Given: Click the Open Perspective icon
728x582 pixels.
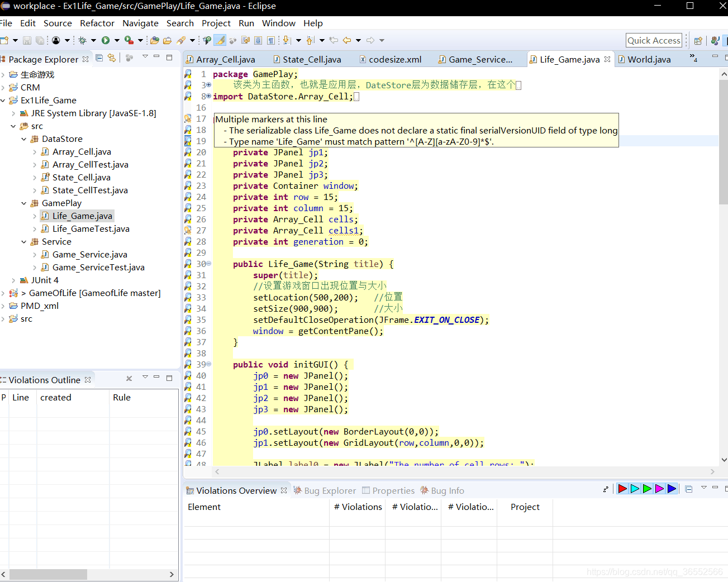Looking at the screenshot, I should click(x=698, y=40).
